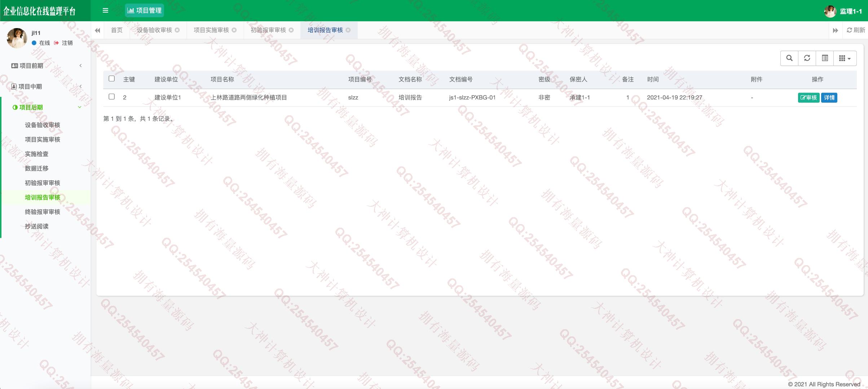Toggle the hamburger sidebar menu icon

click(x=105, y=10)
